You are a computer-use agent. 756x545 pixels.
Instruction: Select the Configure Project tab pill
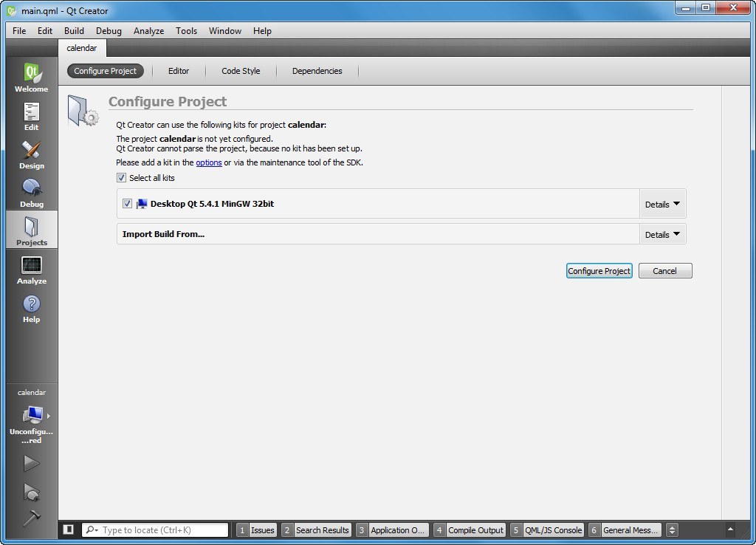click(x=105, y=71)
